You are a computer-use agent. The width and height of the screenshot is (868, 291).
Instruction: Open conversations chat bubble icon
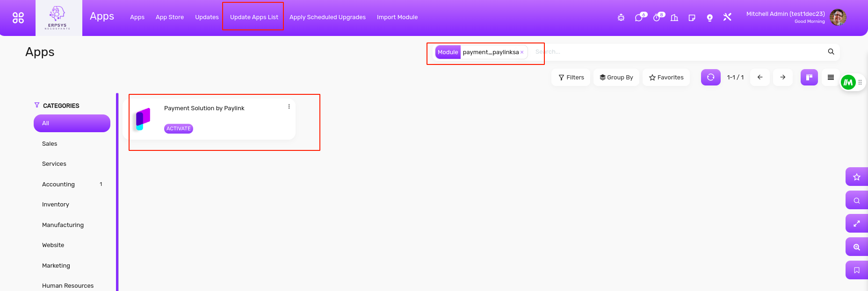click(x=639, y=18)
